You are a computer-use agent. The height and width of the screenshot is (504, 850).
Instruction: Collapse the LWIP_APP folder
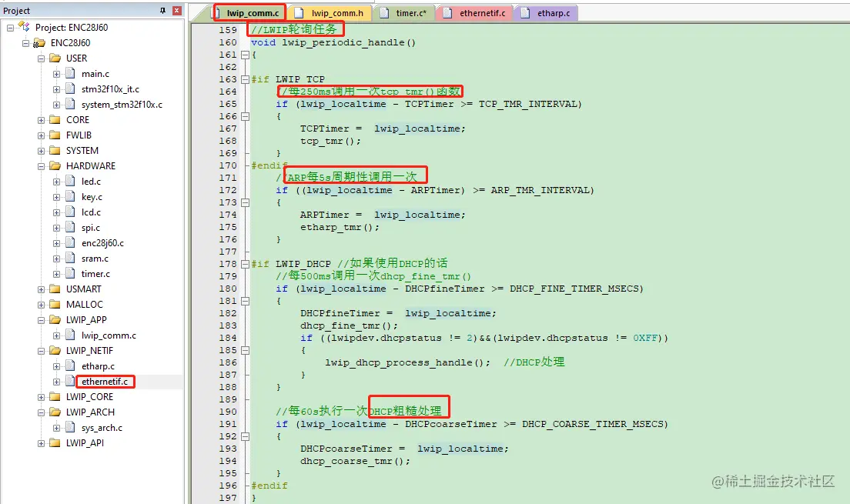tap(42, 320)
